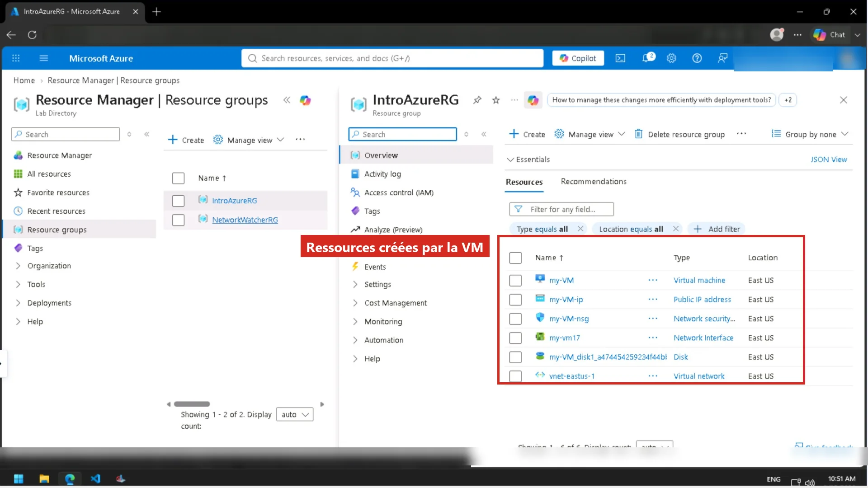Open the browser profile avatar
Image resolution: width=868 pixels, height=488 pixels.
point(777,34)
